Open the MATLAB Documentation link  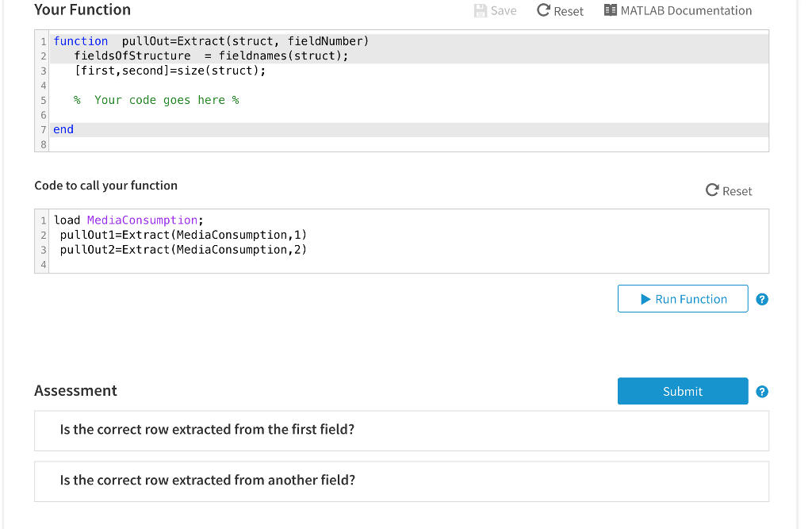tap(685, 11)
